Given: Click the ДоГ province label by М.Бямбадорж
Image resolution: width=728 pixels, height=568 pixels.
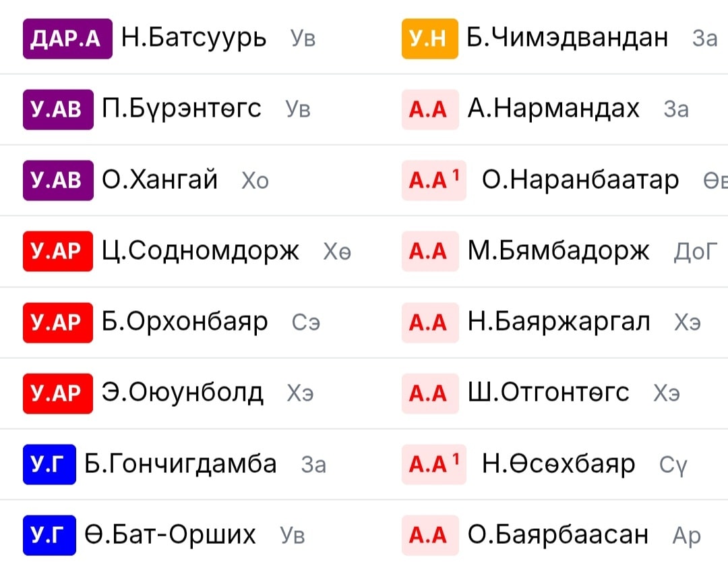Looking at the screenshot, I should pos(696,252).
